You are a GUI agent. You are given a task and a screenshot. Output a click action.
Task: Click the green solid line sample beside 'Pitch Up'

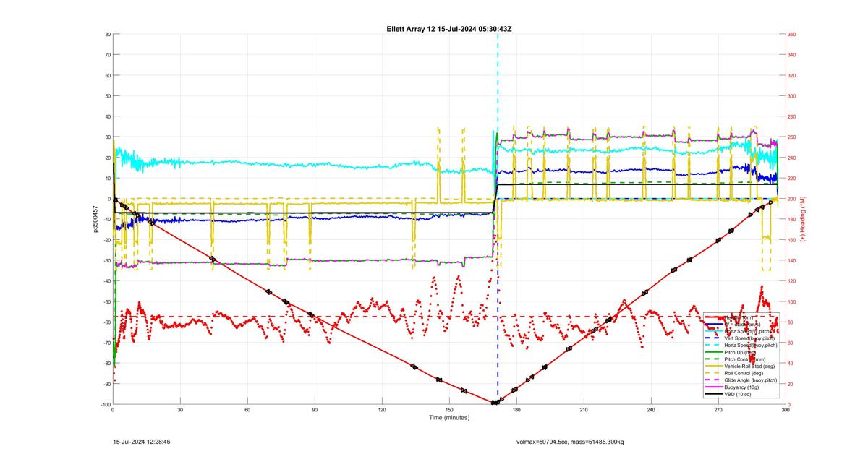pos(714,352)
